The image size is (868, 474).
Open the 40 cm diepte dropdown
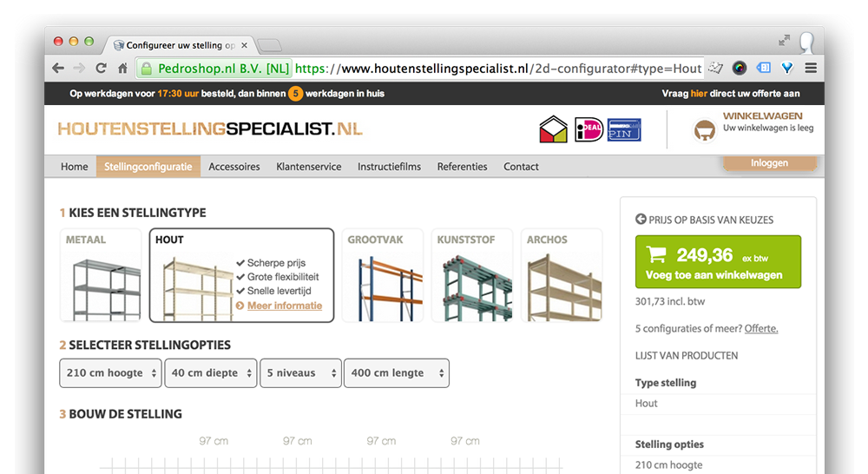(x=211, y=373)
